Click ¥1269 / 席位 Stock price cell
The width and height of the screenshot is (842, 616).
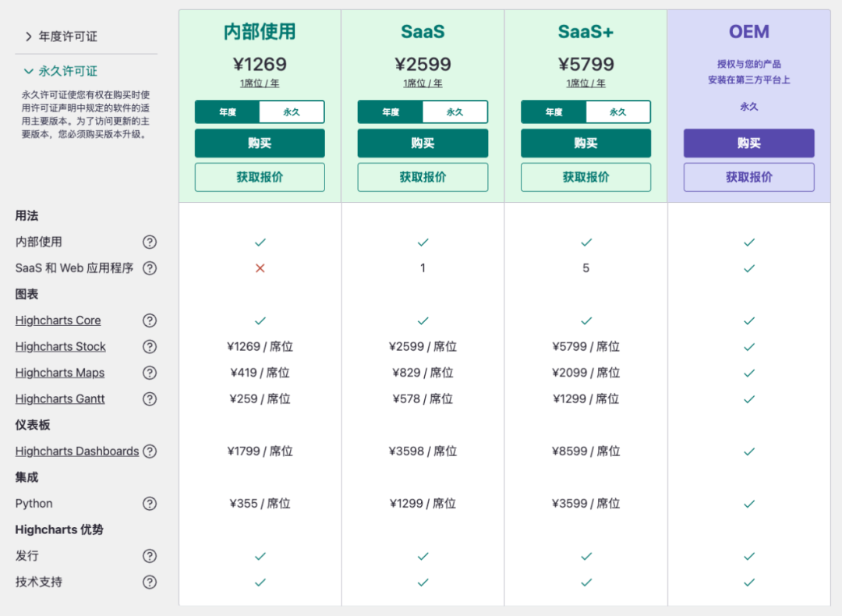[260, 346]
